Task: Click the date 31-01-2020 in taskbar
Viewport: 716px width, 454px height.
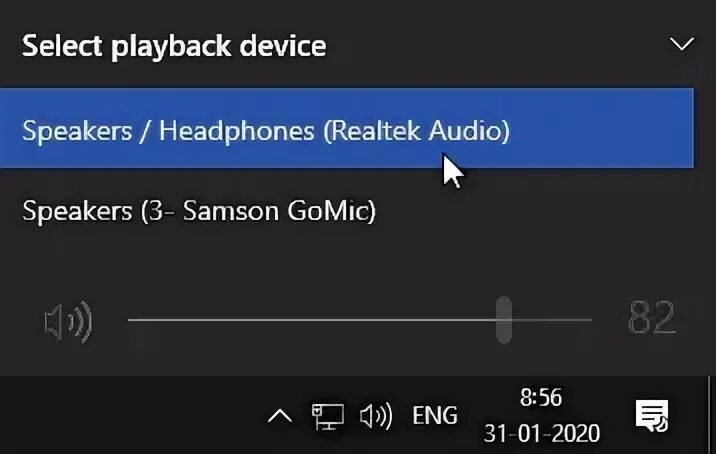Action: (542, 433)
